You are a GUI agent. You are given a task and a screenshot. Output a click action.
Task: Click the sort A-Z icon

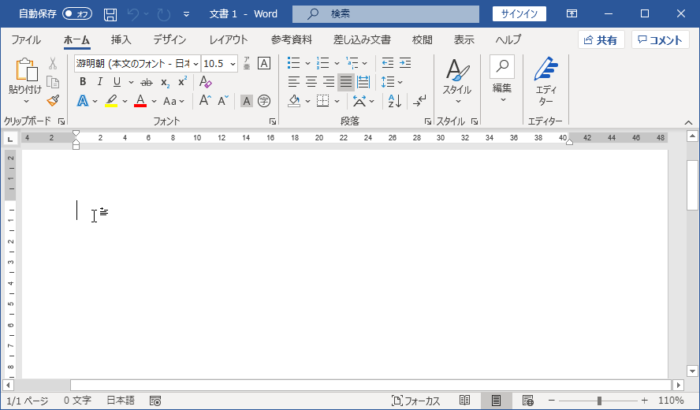[x=394, y=101]
